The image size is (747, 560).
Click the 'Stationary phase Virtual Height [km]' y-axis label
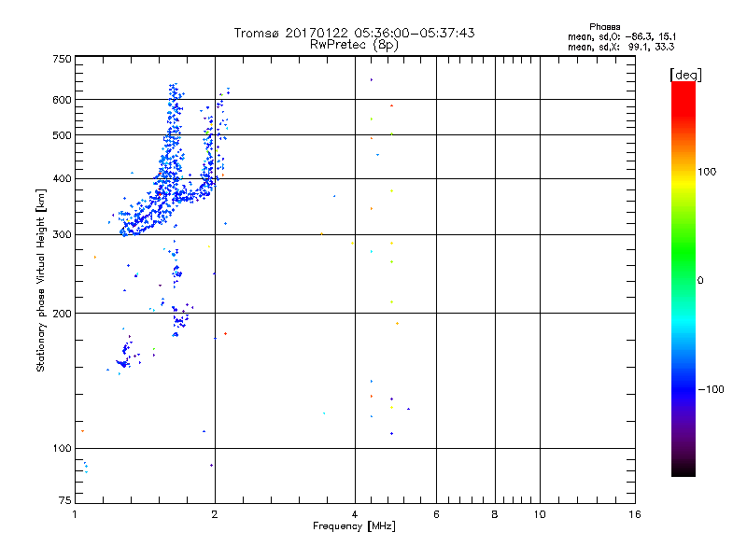click(x=40, y=280)
